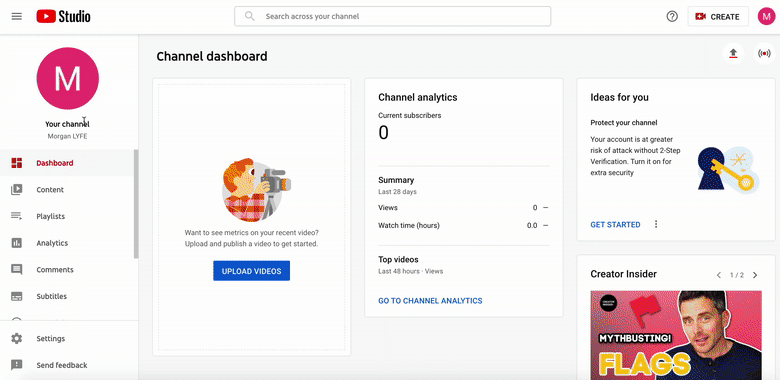This screenshot has width=780, height=380.
Task: Open the hamburger navigation menu
Action: coord(16,16)
